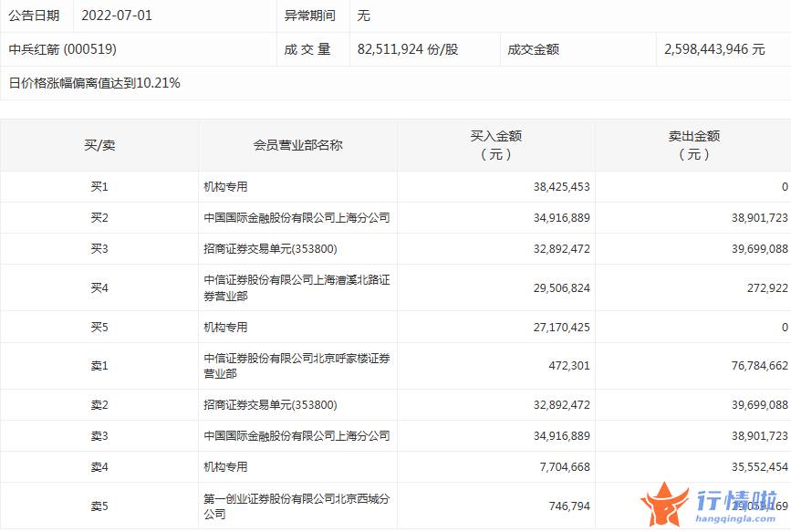The width and height of the screenshot is (791, 532).
Task: Select the 卖4 row label
Action: tap(99, 467)
